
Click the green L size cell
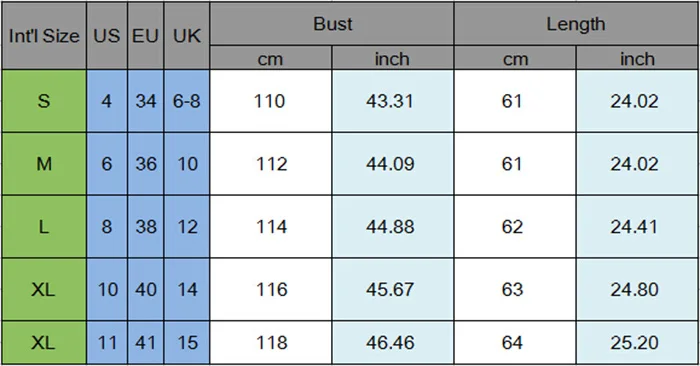click(44, 227)
